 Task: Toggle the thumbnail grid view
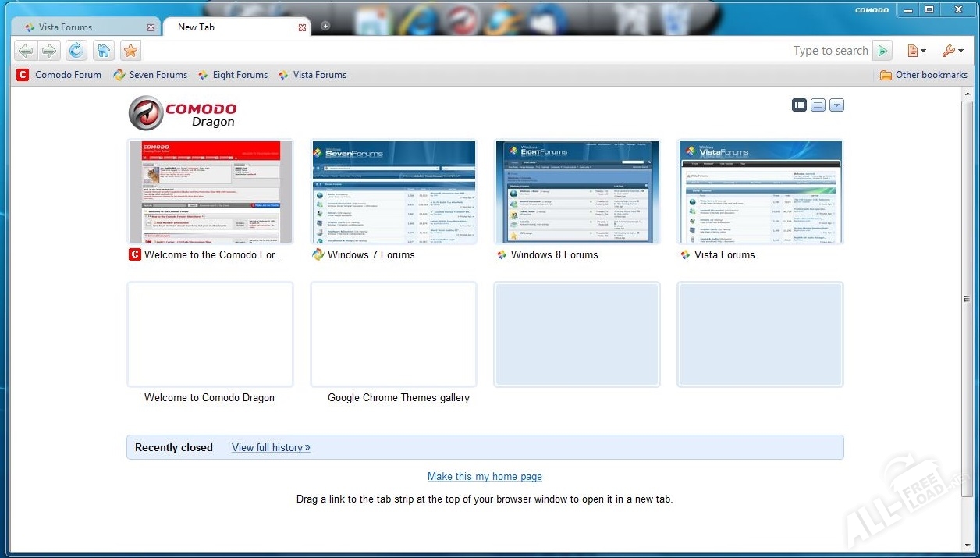click(799, 105)
